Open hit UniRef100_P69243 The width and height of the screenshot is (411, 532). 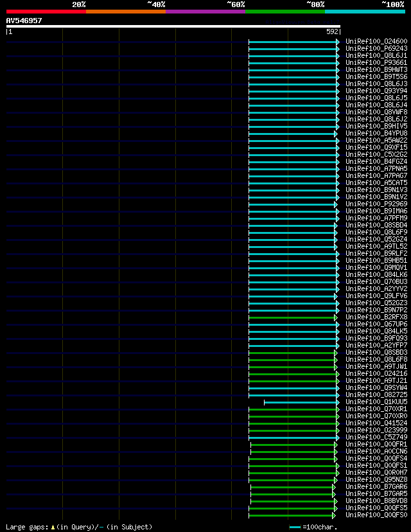pos(376,49)
